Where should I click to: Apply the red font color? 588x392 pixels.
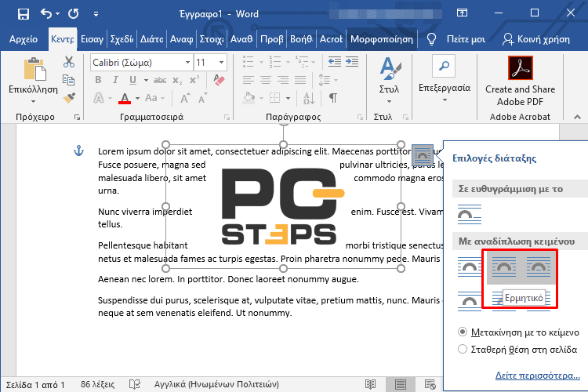pyautogui.click(x=125, y=98)
